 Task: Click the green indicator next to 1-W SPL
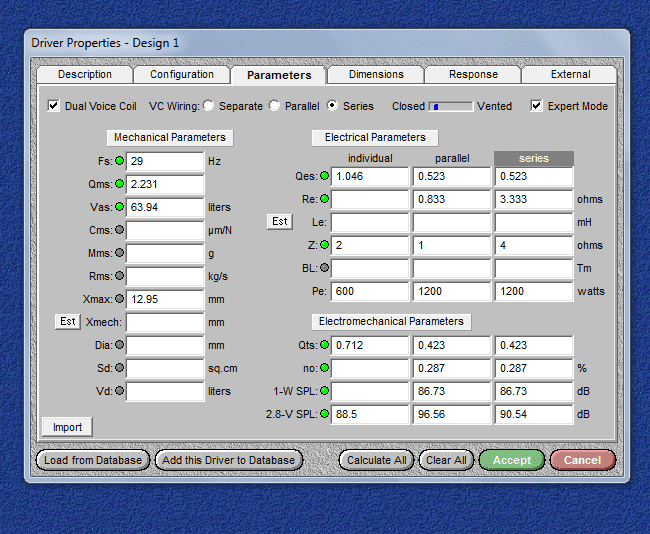325,391
